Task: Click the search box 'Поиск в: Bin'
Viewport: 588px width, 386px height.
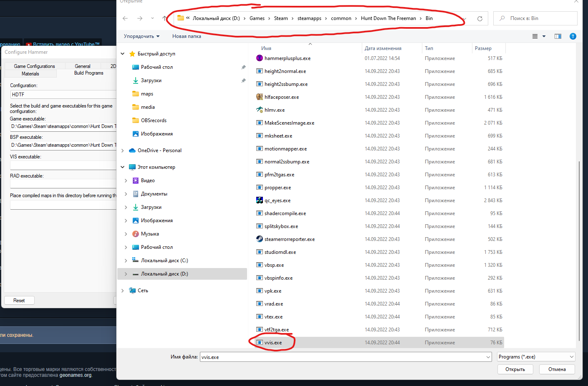Action: [535, 18]
